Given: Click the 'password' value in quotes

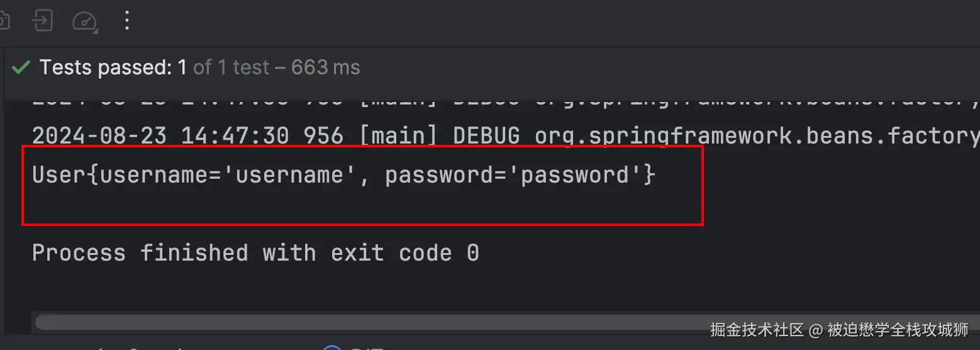Looking at the screenshot, I should (576, 175).
